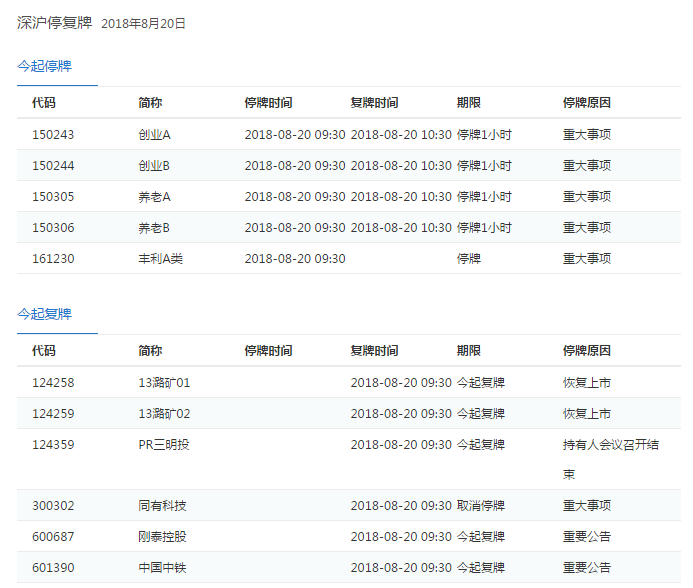Select the PR三明投 entry
693x588 pixels.
click(x=164, y=445)
